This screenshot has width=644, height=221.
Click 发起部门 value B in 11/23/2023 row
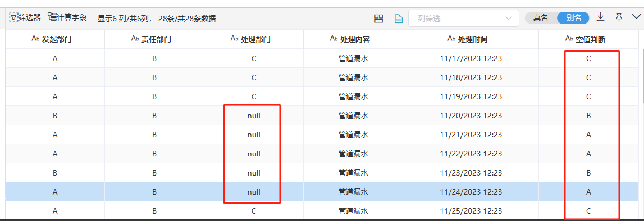[x=55, y=173]
